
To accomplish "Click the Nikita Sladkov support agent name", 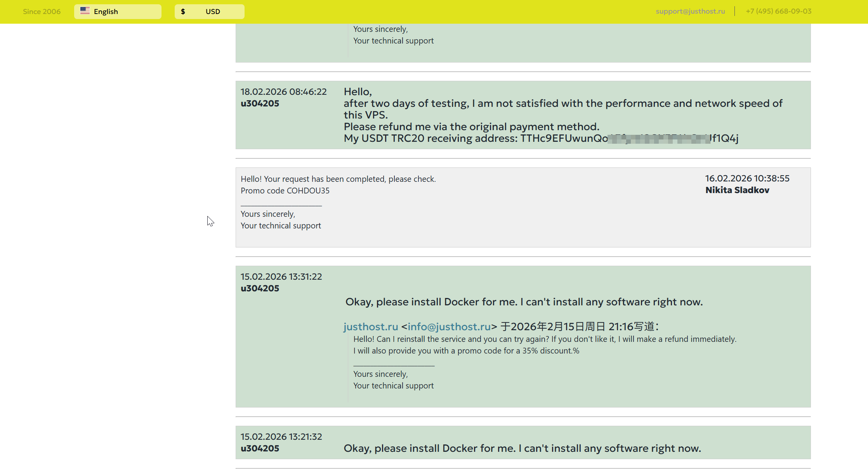I will [737, 190].
